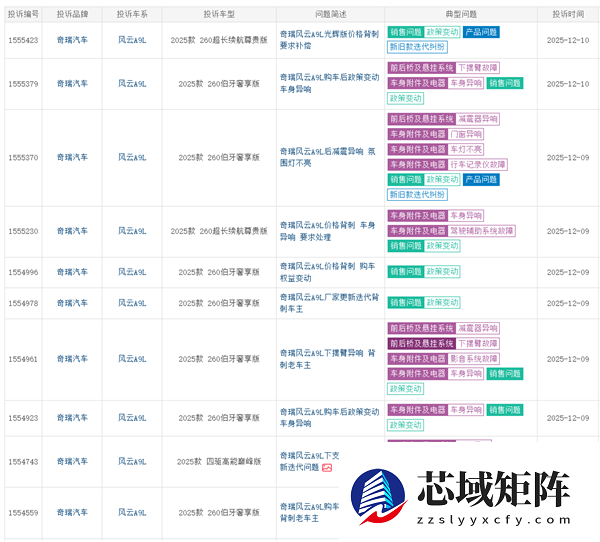The width and height of the screenshot is (600, 542).
Task: Select the 前后桥及悬挂系统 tag in row 1555379
Action: point(421,68)
